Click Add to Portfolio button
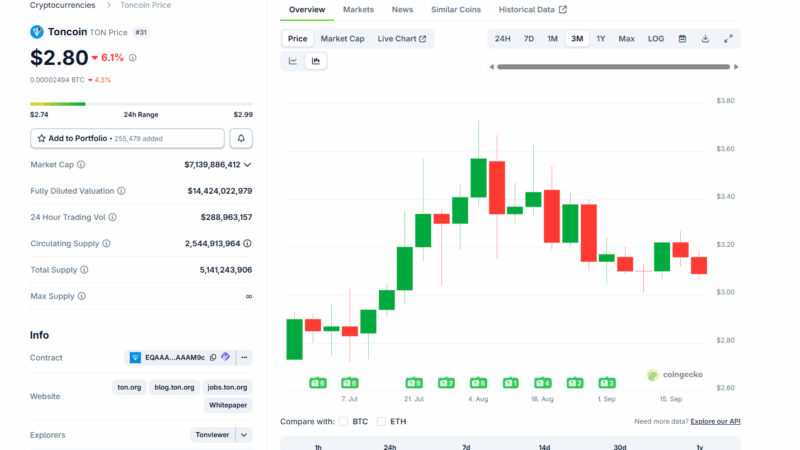This screenshot has width=800, height=450. [127, 138]
